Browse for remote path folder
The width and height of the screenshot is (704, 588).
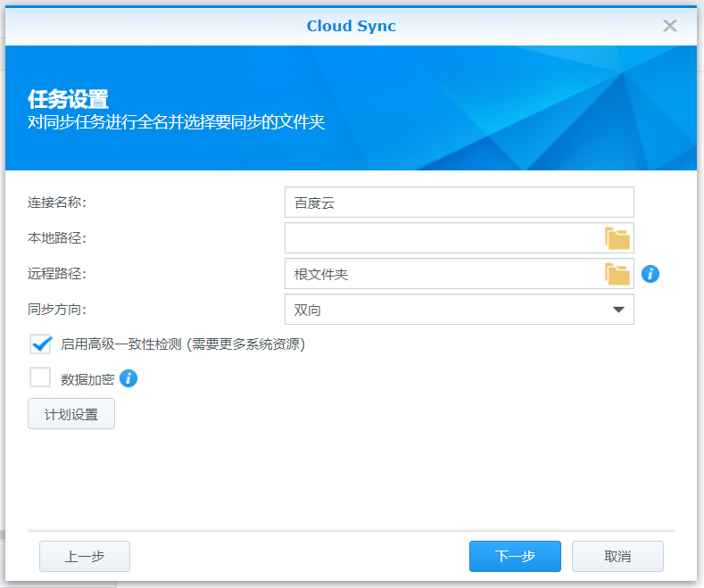[x=617, y=274]
